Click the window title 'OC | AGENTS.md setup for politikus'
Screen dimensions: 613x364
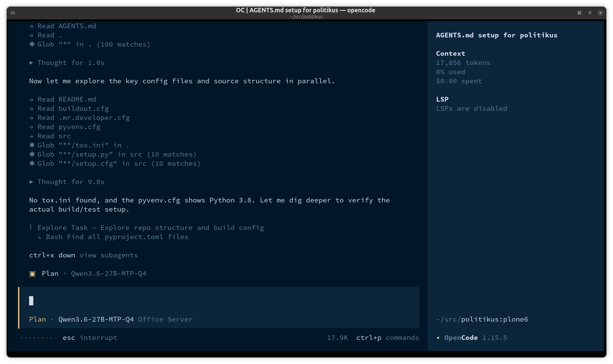point(305,10)
